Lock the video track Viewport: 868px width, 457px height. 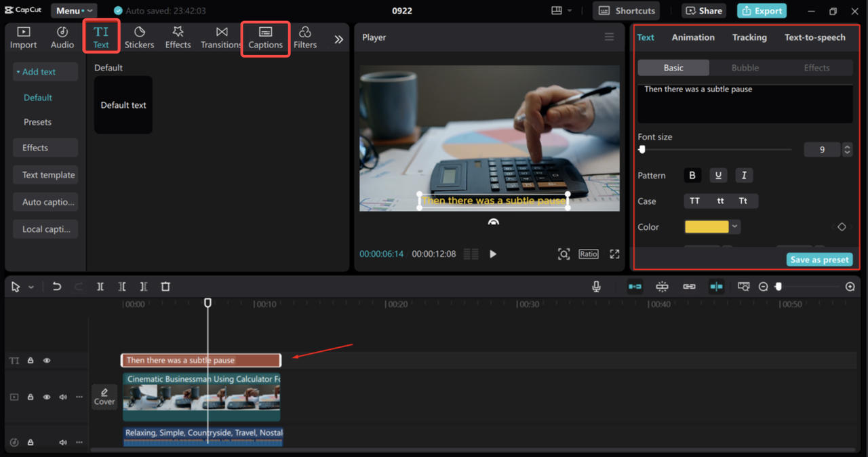[x=31, y=397]
